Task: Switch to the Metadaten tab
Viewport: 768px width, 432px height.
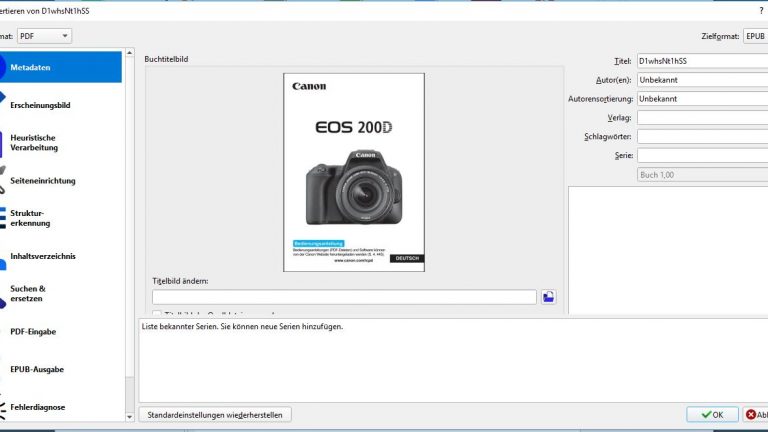Action: coord(60,67)
